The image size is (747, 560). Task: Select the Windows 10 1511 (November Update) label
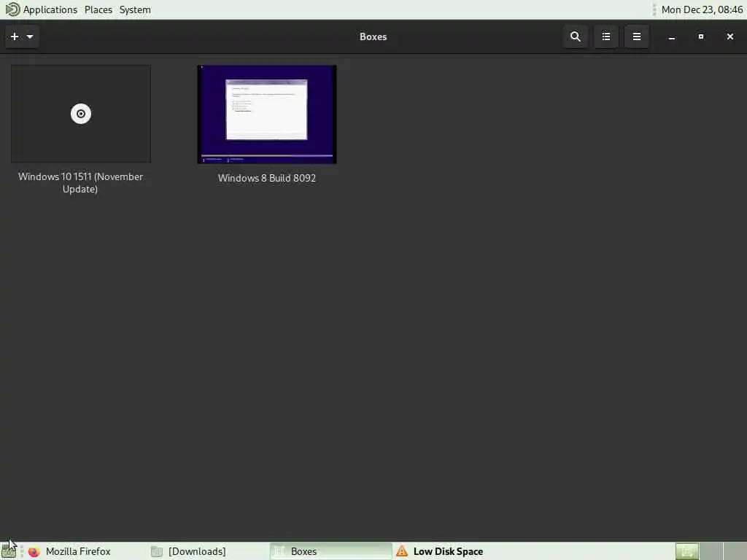(80, 183)
